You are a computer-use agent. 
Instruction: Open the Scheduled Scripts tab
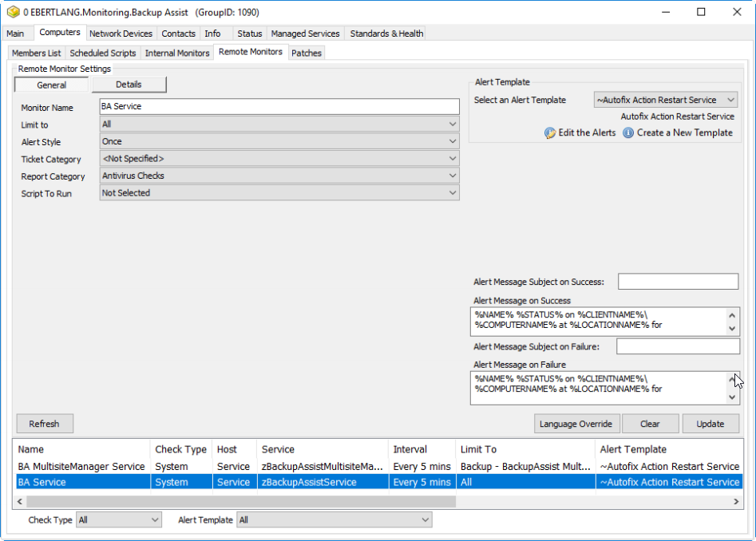(103, 53)
